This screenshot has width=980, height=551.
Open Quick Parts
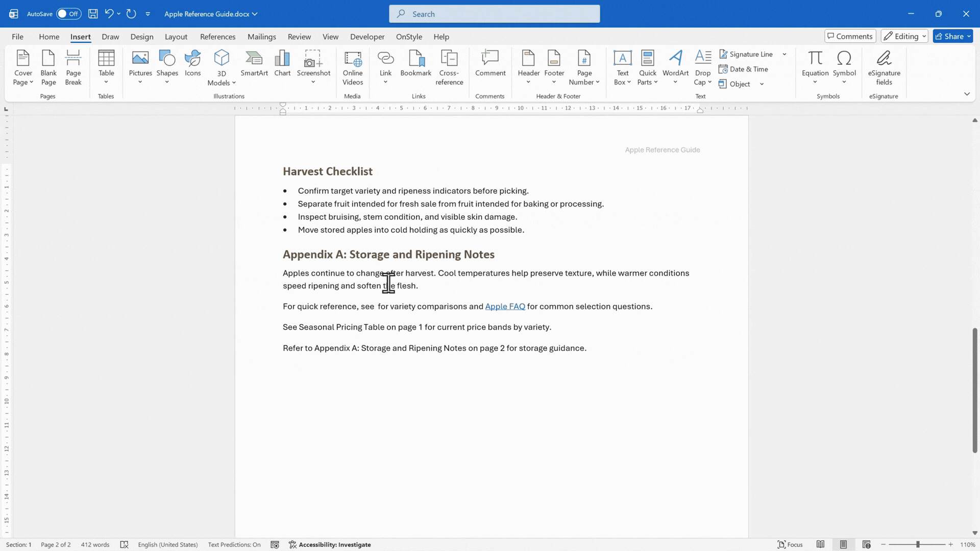click(647, 67)
